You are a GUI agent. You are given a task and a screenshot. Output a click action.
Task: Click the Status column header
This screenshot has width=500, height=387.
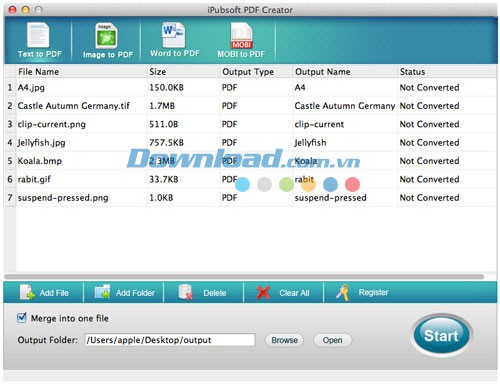(x=447, y=72)
